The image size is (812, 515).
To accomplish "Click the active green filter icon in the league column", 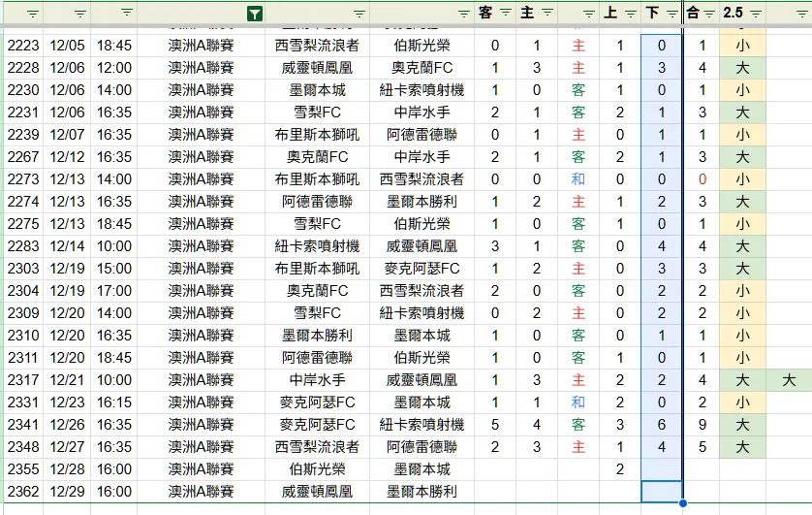I will point(254,14).
